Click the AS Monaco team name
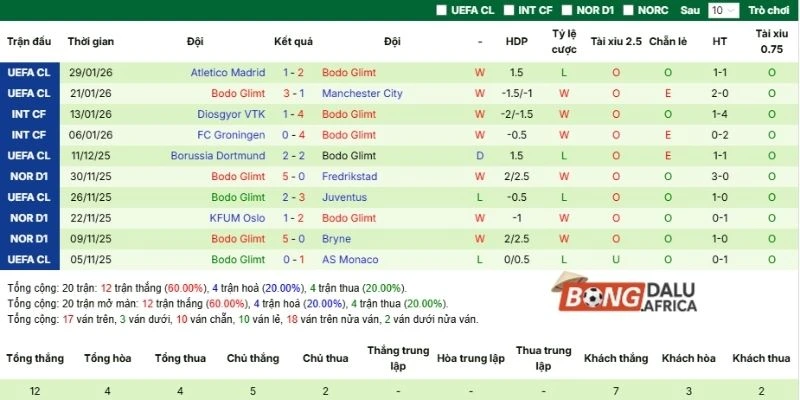800x400 pixels. pyautogui.click(x=350, y=260)
